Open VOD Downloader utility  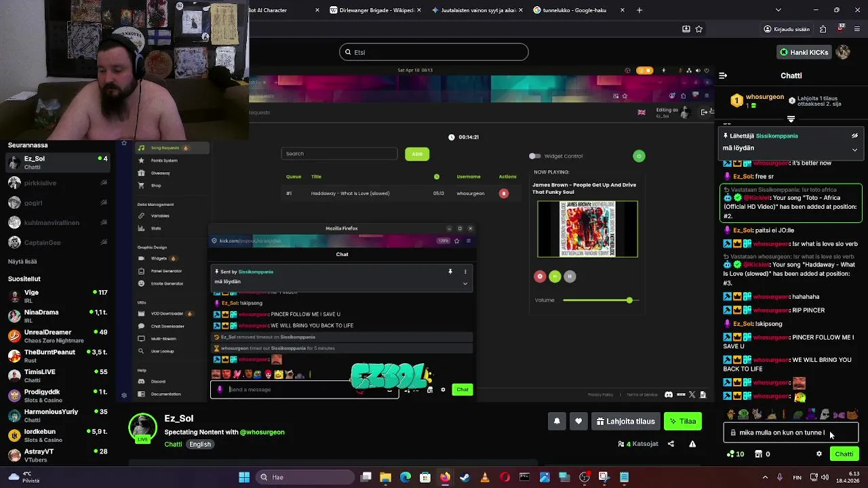pyautogui.click(x=167, y=314)
